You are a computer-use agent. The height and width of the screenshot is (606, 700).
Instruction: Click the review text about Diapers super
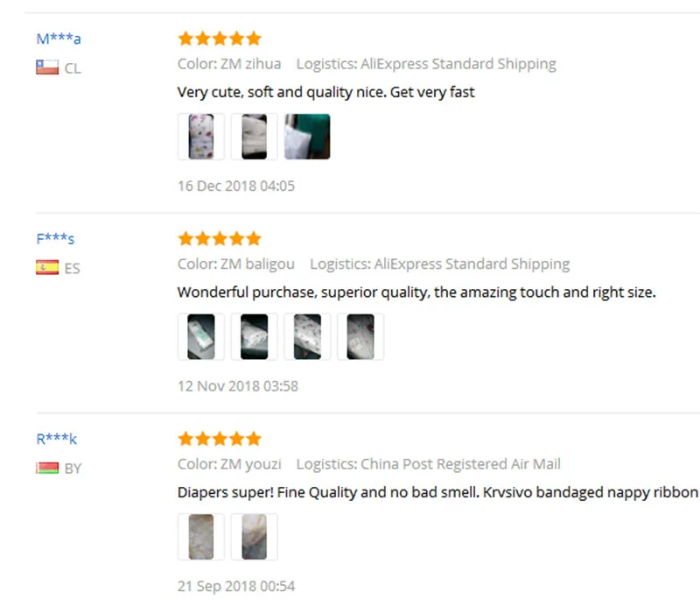(x=438, y=492)
